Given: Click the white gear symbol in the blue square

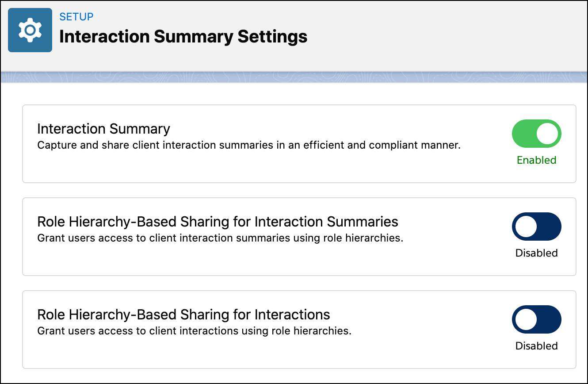Looking at the screenshot, I should [x=30, y=30].
